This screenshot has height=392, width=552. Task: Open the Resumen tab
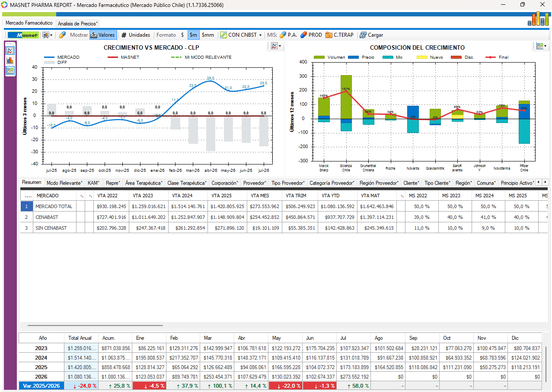tap(32, 183)
